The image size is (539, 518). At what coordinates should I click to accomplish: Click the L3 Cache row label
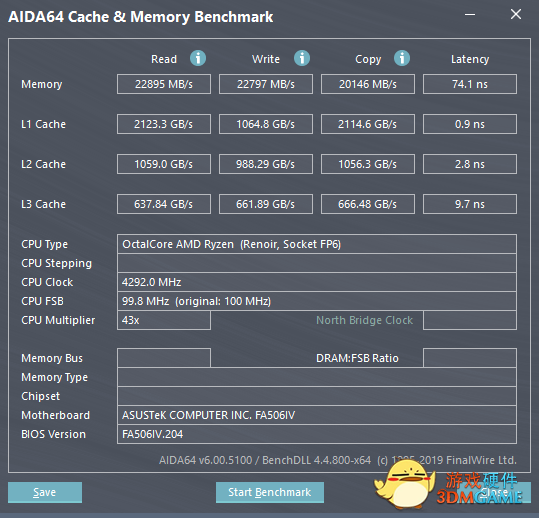[43, 204]
